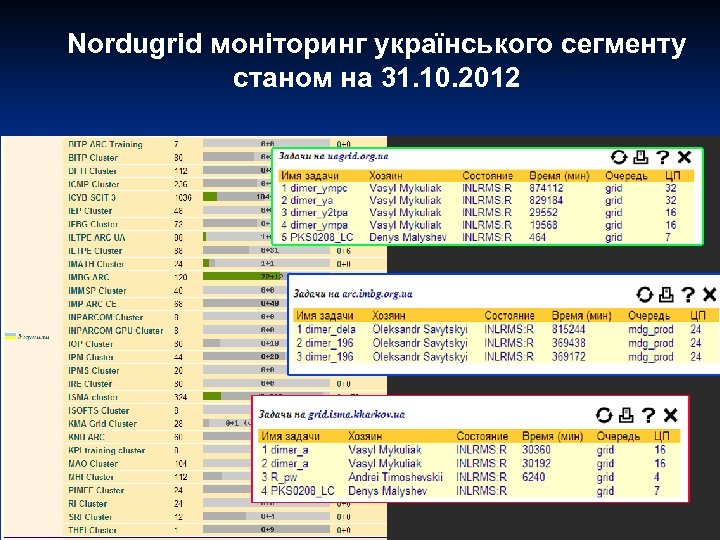This screenshot has height=540, width=720.
Task: Open the grid.isma.kharkov.ua cluster link
Action: (x=356, y=415)
